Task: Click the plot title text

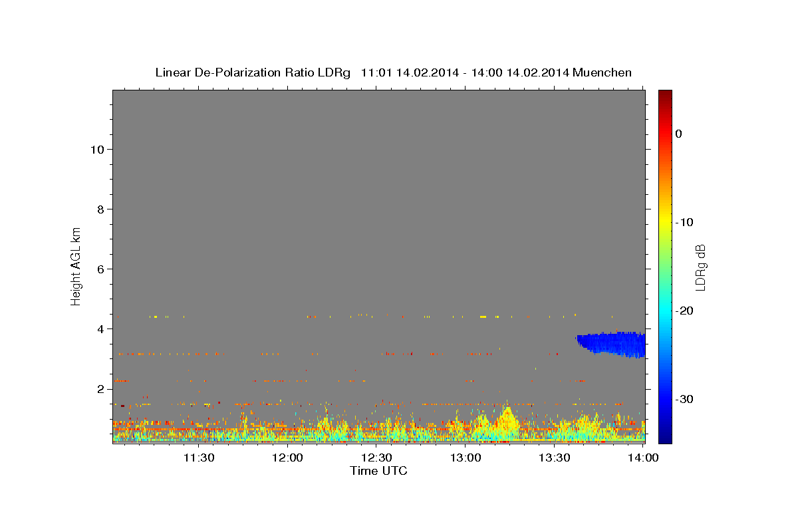Action: click(x=393, y=72)
